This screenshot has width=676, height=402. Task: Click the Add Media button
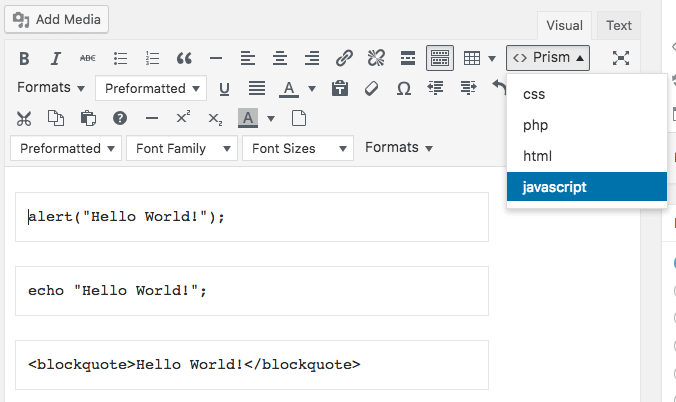[60, 19]
